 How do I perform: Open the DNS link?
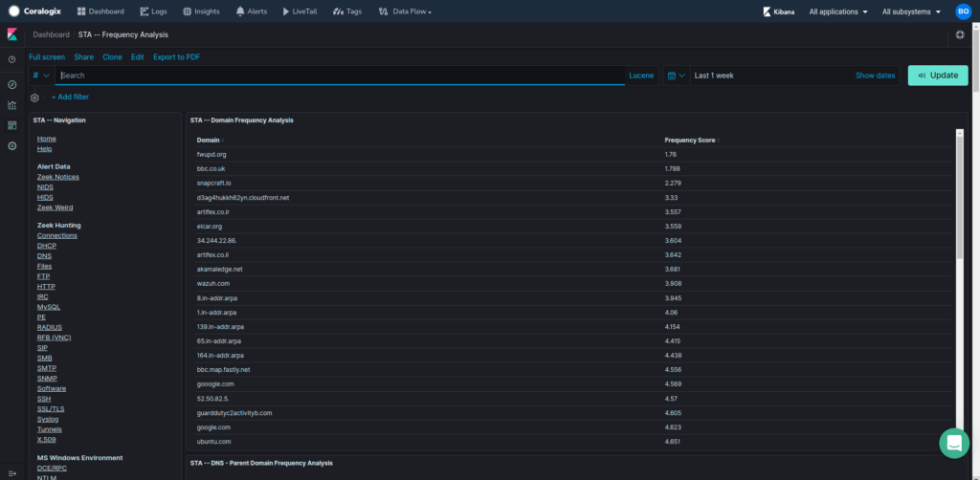[x=44, y=256]
